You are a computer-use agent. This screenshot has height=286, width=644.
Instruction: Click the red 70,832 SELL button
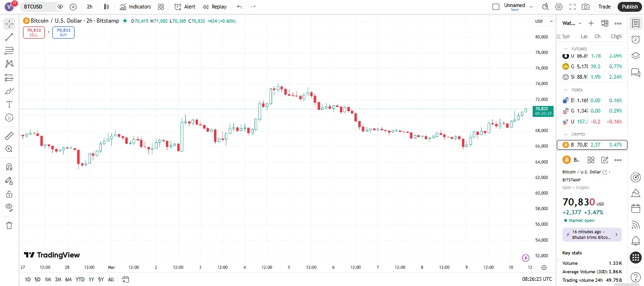34,32
